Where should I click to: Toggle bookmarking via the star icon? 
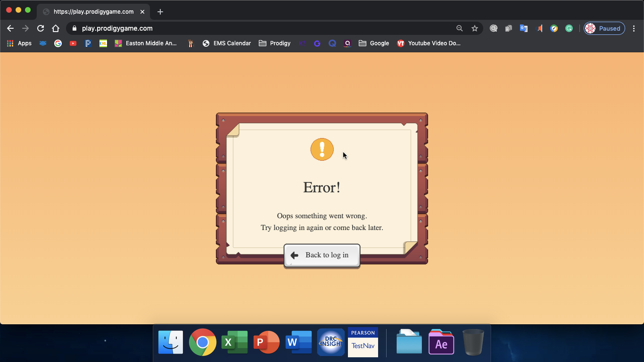click(x=475, y=28)
